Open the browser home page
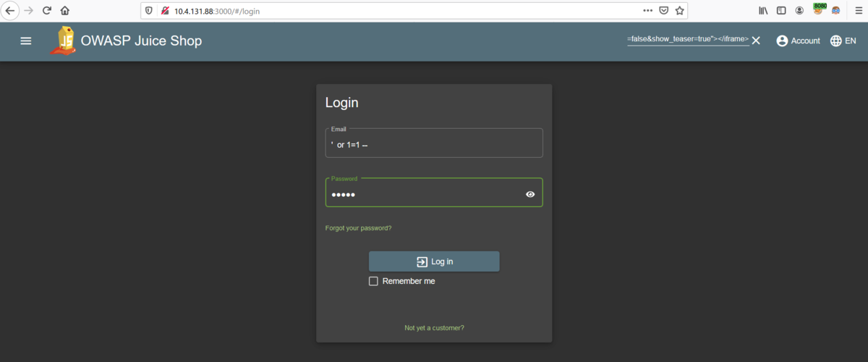 tap(65, 11)
